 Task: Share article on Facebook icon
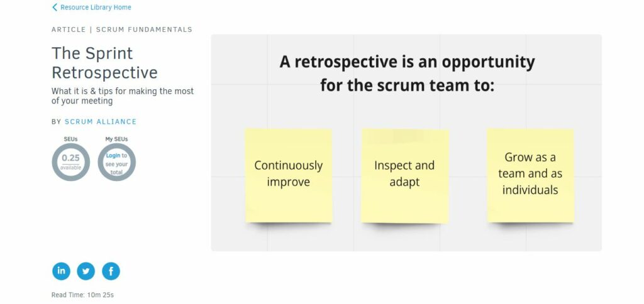[x=111, y=271]
